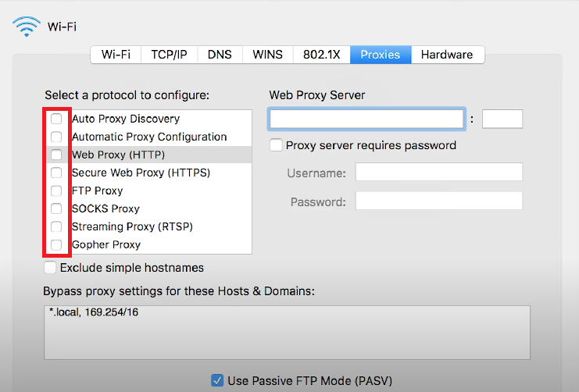Click the Web Proxy Server address field
The image size is (579, 392).
(x=366, y=119)
